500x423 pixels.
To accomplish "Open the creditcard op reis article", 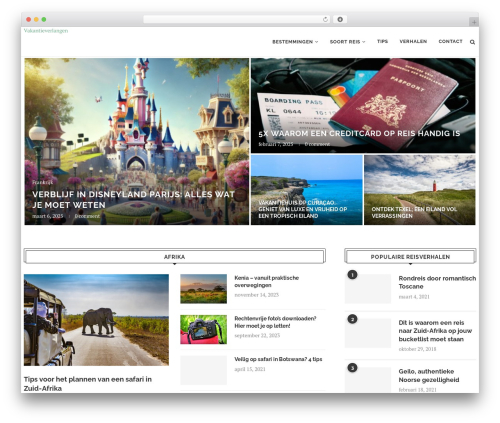I will coord(359,133).
